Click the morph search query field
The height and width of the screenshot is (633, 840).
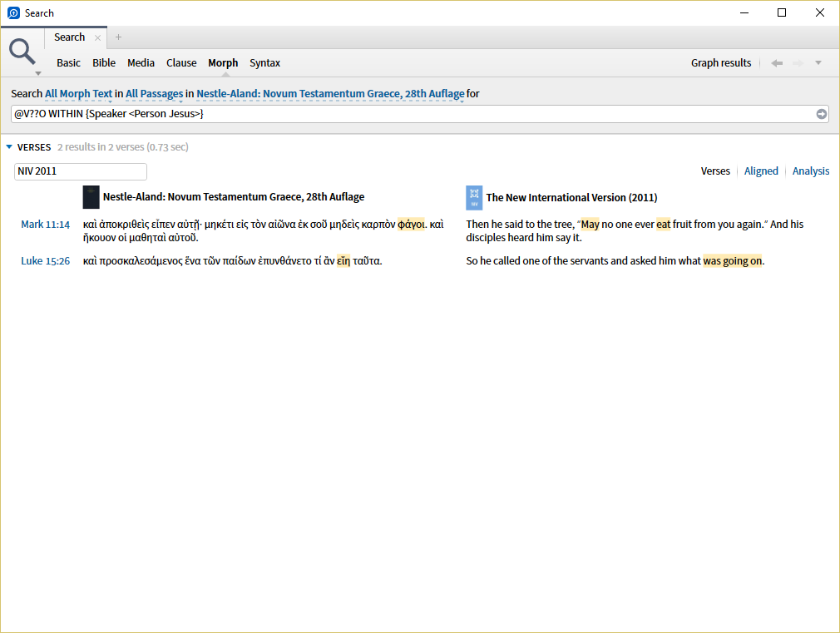[413, 114]
